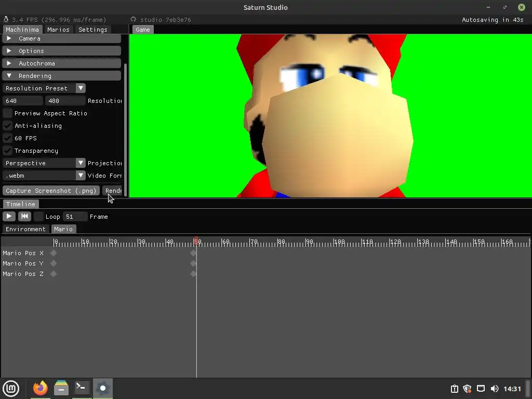This screenshot has height=399, width=532.
Task: Open the Perspective projection dropdown
Action: coord(44,163)
